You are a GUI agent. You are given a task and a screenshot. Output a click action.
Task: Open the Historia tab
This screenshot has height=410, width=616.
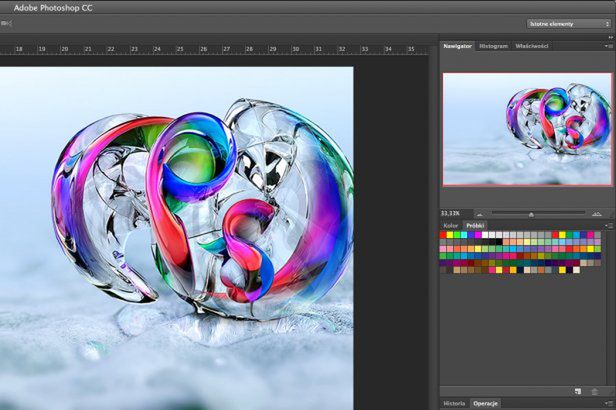(454, 403)
